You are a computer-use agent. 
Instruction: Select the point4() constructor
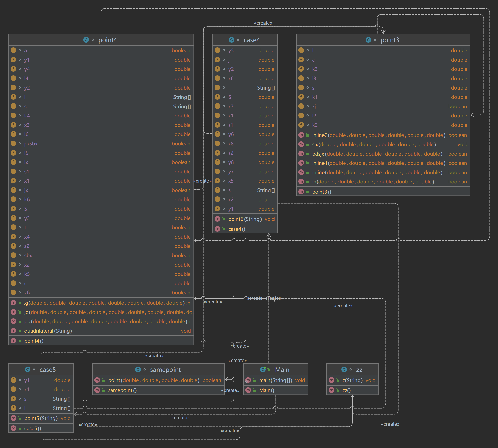[x=101, y=341]
